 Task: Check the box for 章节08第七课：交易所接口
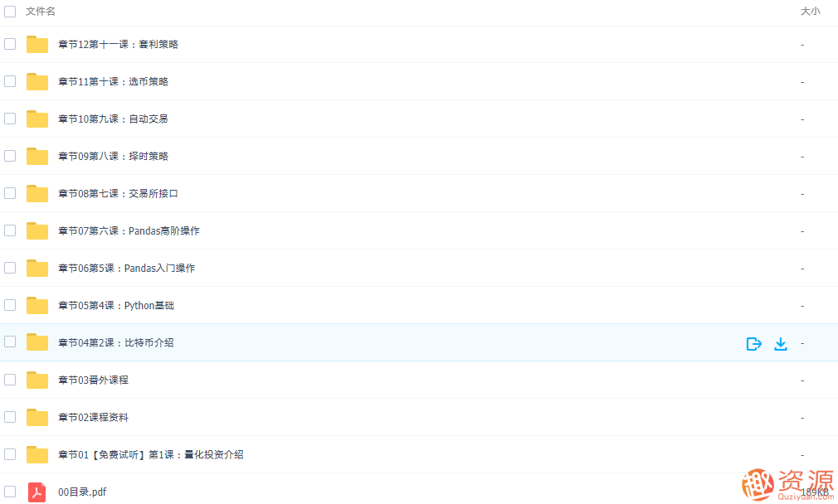click(x=10, y=193)
